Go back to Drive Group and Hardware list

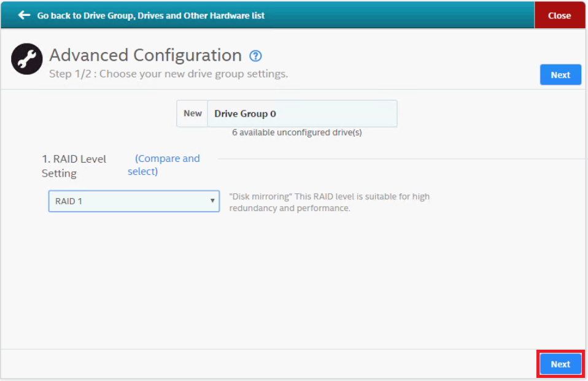[x=150, y=15]
